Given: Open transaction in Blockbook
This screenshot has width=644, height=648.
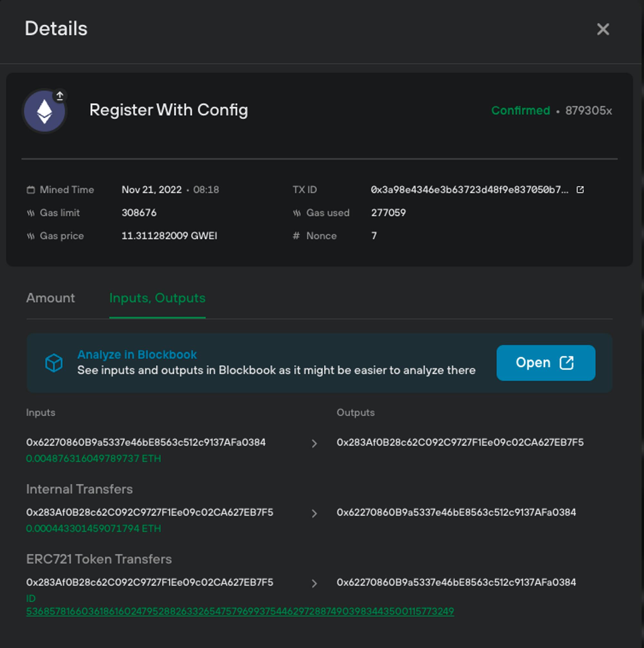Looking at the screenshot, I should [545, 363].
